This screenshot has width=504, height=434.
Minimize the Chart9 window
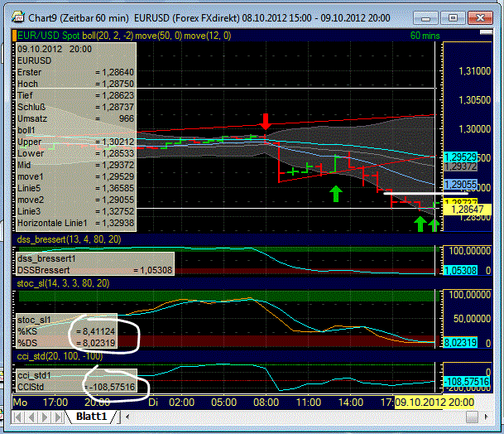(425, 17)
